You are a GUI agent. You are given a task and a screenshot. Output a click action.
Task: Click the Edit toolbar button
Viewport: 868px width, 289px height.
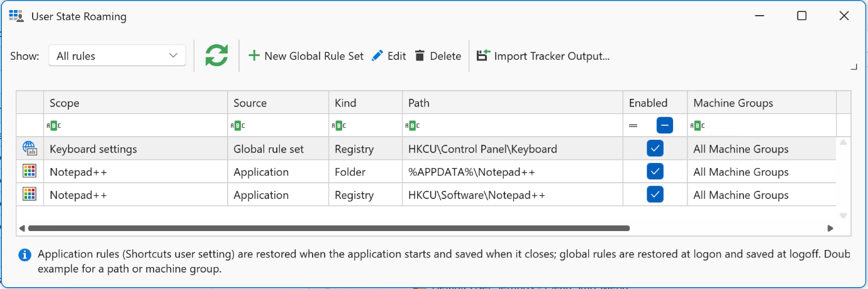389,56
